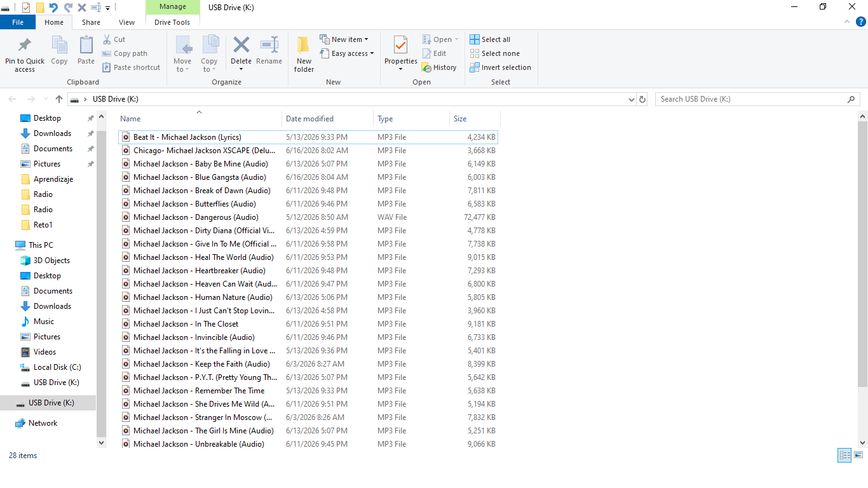Click Copy path in Clipboard group
Screen dimensions: 868x488
pos(125,53)
